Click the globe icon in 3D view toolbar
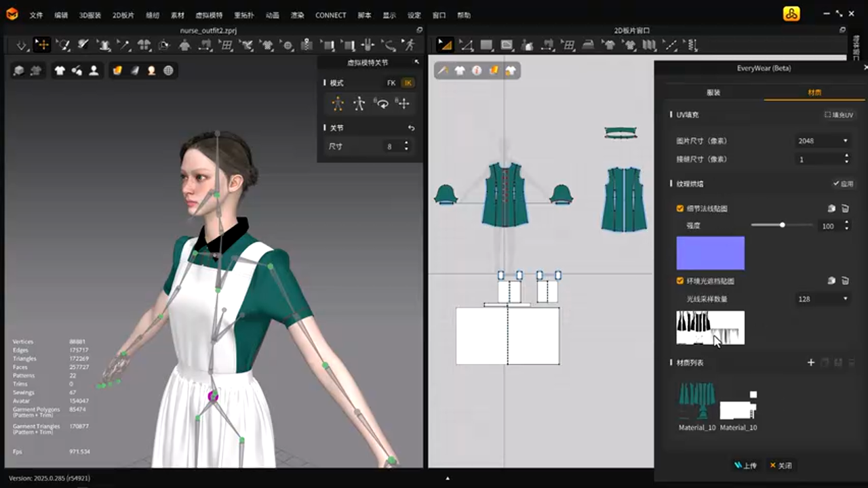 168,70
